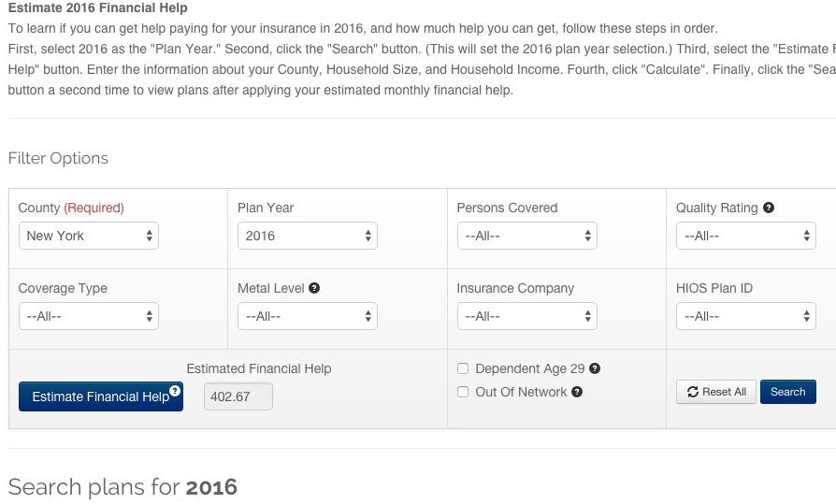This screenshot has height=504, width=836.
Task: Open the Persons Covered dropdown
Action: [526, 236]
